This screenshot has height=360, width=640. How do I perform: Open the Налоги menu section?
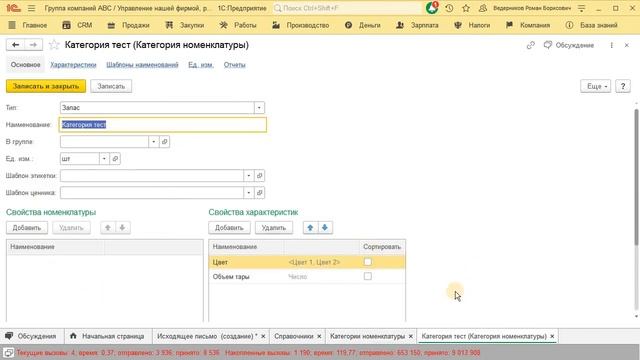coord(472,25)
